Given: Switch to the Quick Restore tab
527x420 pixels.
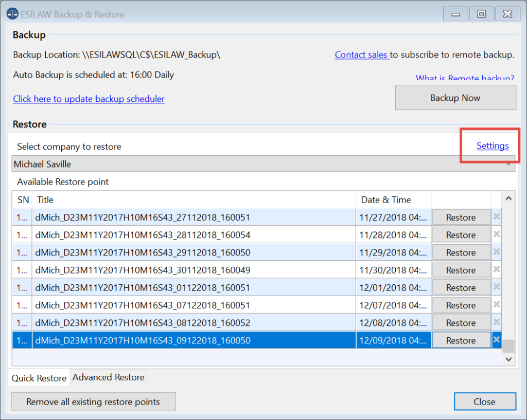Looking at the screenshot, I should (x=39, y=378).
